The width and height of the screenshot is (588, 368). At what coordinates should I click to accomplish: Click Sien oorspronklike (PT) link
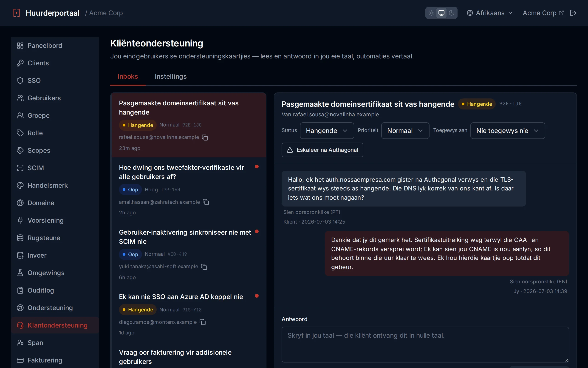click(x=312, y=212)
